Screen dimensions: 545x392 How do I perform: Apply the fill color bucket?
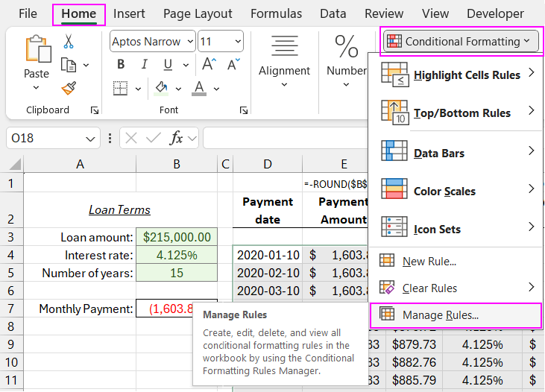click(162, 88)
